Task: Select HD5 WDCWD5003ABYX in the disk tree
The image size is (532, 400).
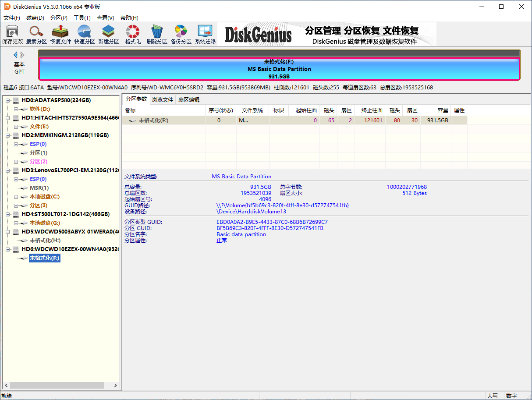Action: tap(70, 232)
